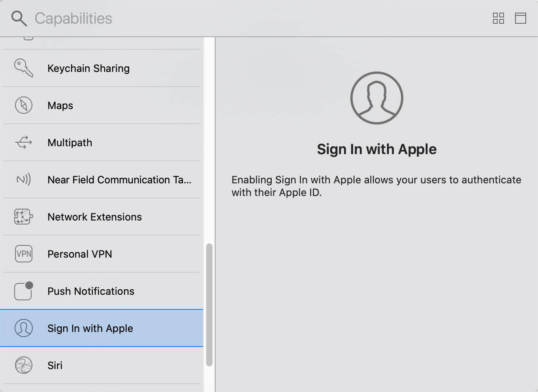
Task: Click the Personal VPN badge icon
Action: point(24,254)
